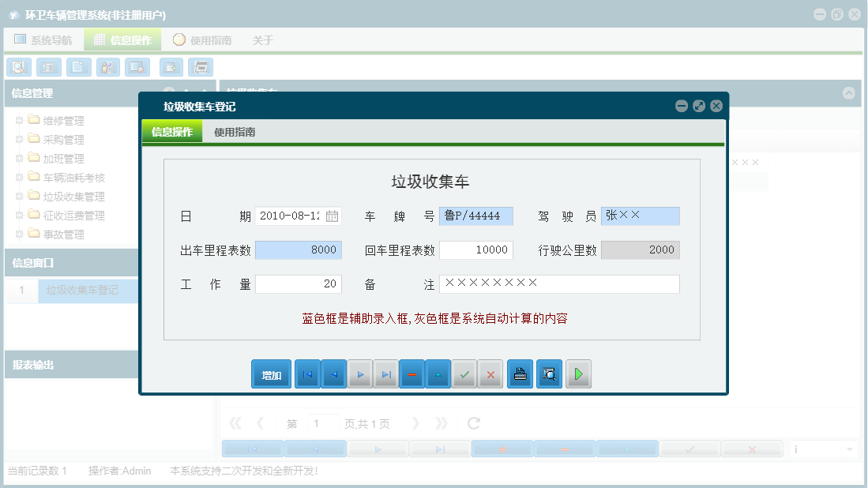The height and width of the screenshot is (488, 868).
Task: Click the red minus delete-record icon
Action: (411, 374)
